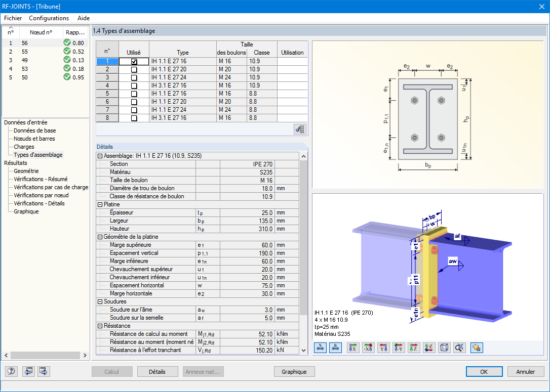Collapse the Assemblage IH 1.1 E 27 16 group
This screenshot has height=392, width=550.
tap(100, 156)
